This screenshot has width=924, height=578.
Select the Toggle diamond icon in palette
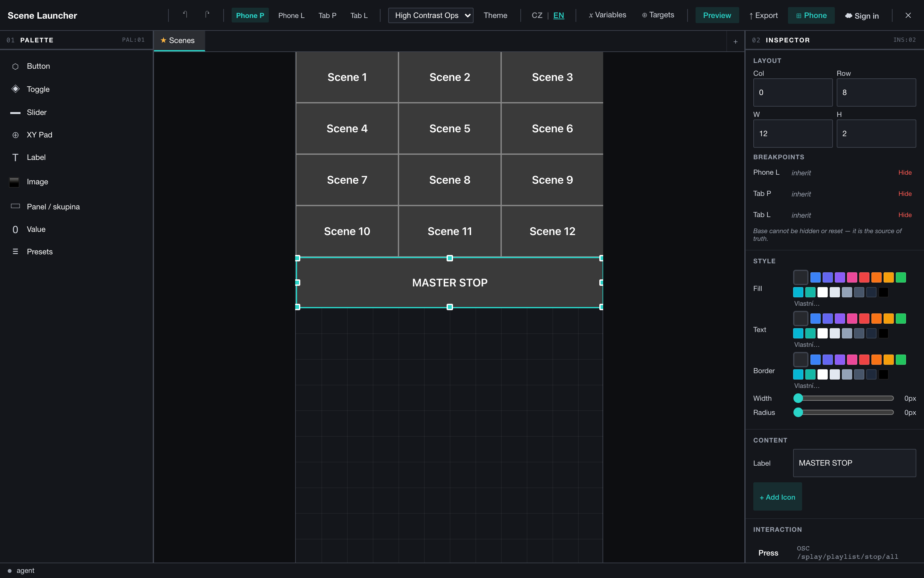tap(15, 89)
